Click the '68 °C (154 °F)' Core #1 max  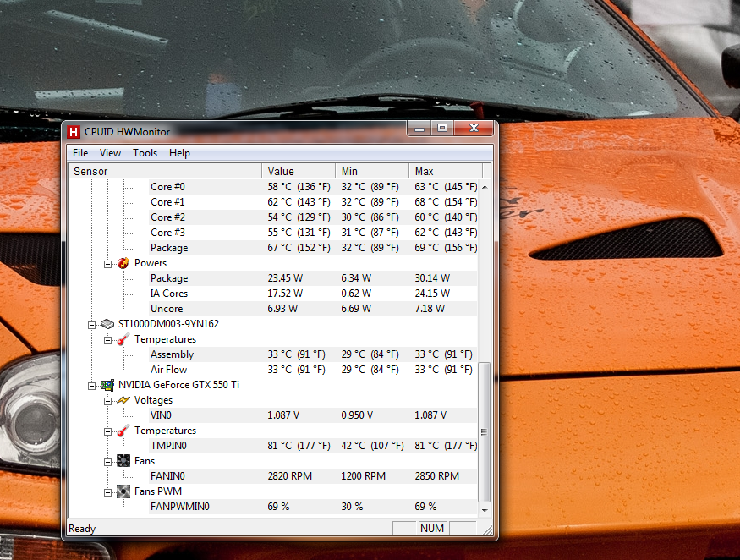pyautogui.click(x=446, y=202)
